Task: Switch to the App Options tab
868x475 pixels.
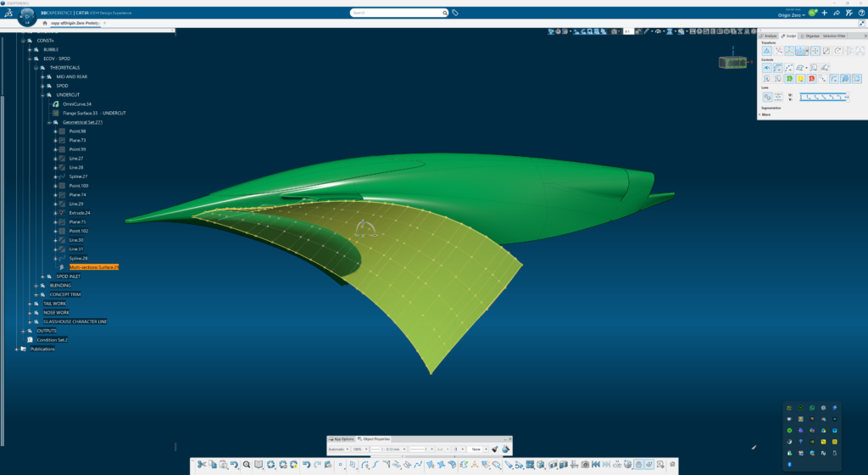Action: [342, 439]
